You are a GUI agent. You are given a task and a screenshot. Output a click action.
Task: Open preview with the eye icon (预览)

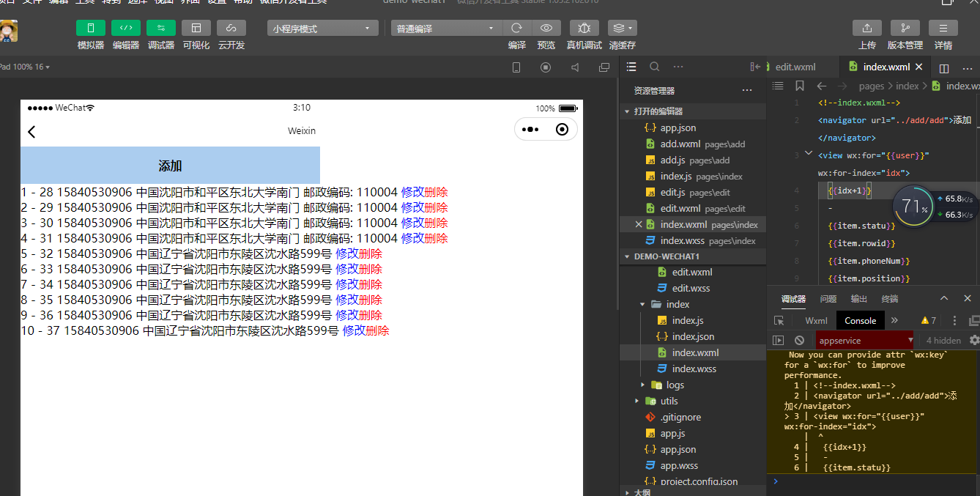(546, 28)
